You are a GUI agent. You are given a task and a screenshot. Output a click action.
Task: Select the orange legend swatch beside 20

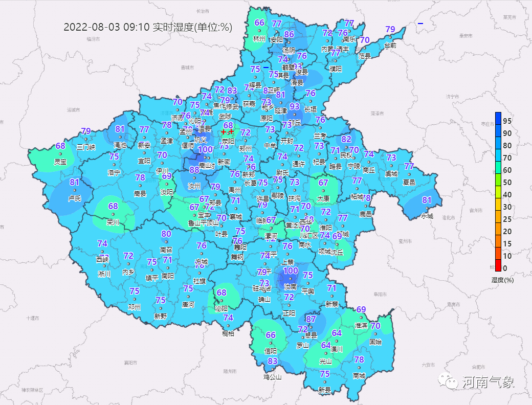coord(498,229)
